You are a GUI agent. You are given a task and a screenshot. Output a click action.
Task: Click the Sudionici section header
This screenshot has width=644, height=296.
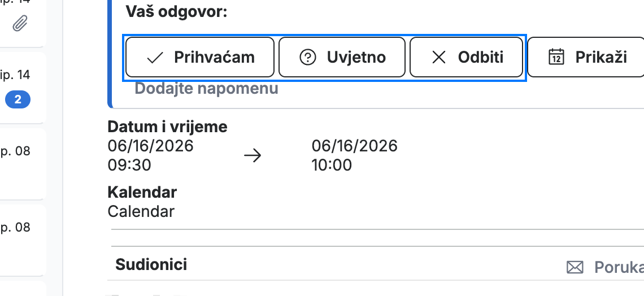click(151, 264)
